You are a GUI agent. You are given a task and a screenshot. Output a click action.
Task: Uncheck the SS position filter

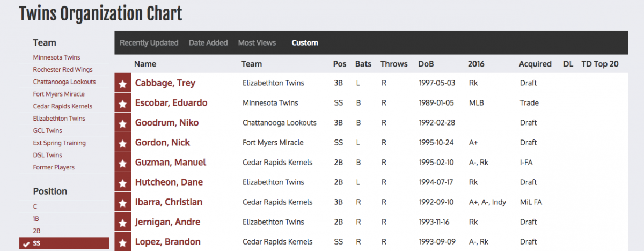36,243
